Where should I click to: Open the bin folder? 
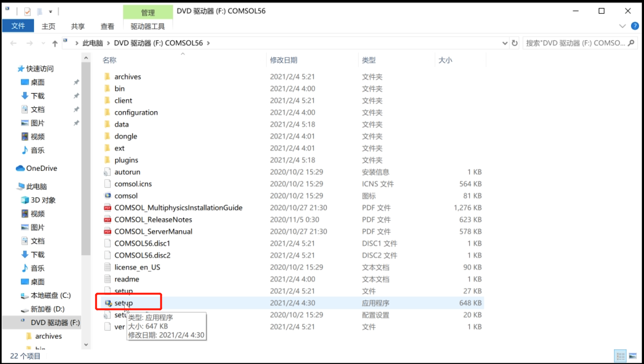[x=119, y=89]
